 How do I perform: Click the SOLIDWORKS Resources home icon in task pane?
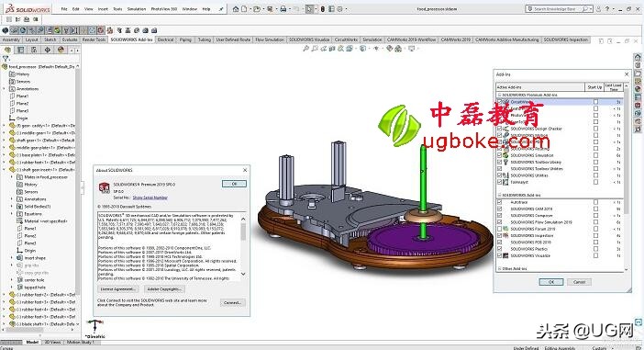click(x=638, y=58)
